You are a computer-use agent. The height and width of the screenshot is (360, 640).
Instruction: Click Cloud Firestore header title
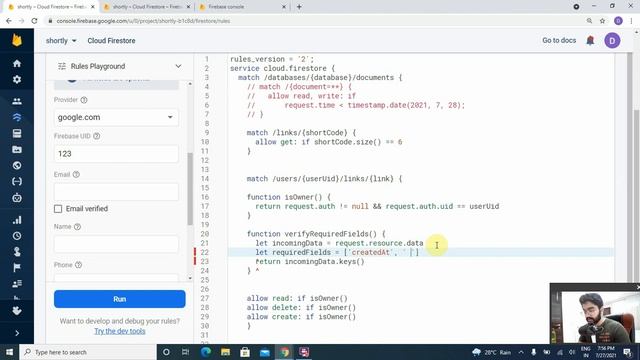click(x=111, y=41)
